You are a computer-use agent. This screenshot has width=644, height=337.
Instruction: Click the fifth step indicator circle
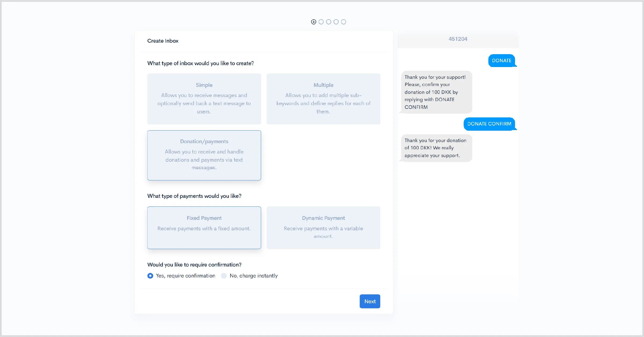(343, 22)
